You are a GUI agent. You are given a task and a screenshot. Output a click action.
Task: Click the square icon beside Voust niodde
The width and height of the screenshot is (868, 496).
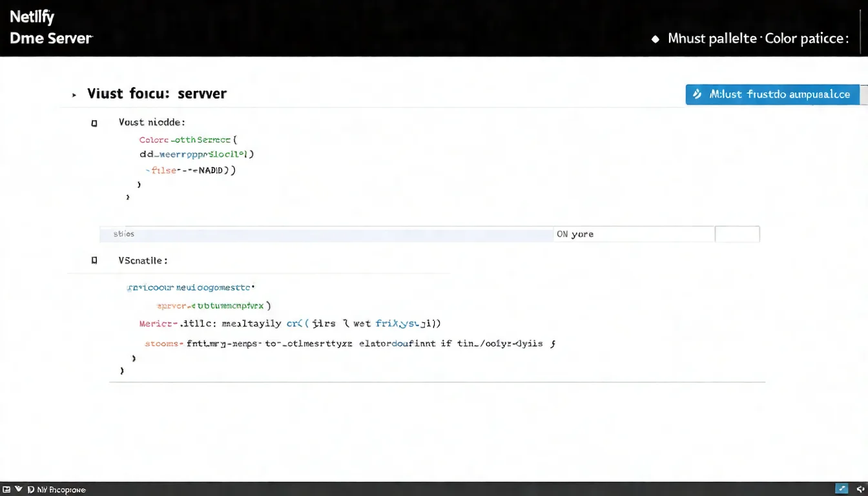click(x=94, y=123)
